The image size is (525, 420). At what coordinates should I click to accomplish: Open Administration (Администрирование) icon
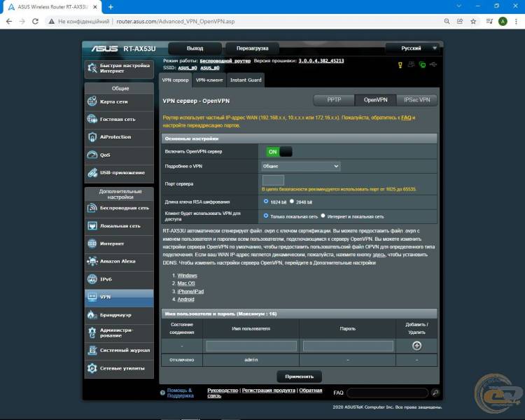92,332
